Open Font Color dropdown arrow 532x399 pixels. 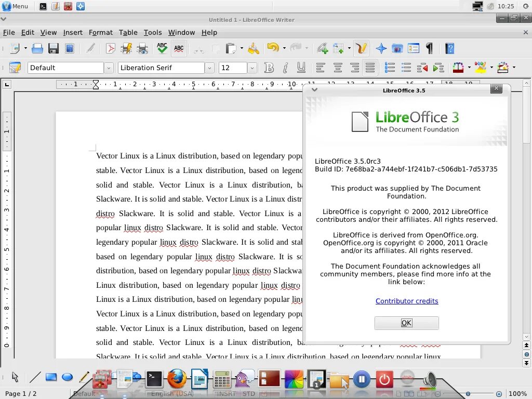pyautogui.click(x=469, y=68)
